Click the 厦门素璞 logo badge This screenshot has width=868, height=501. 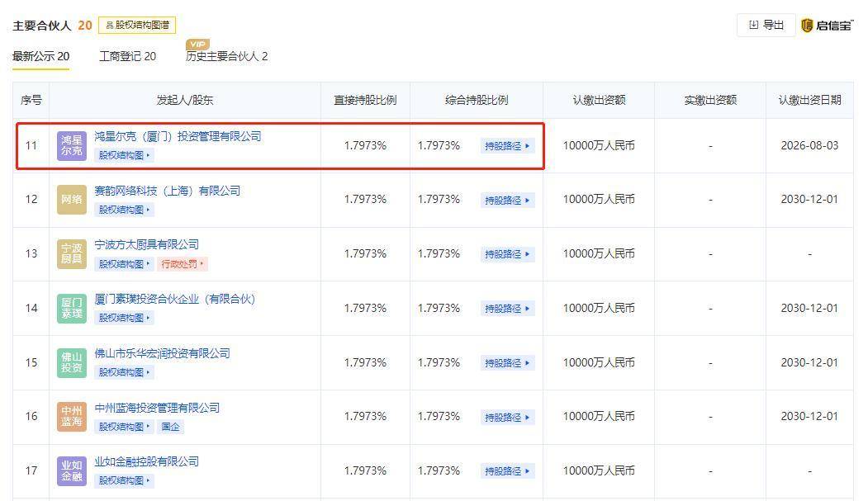(72, 308)
